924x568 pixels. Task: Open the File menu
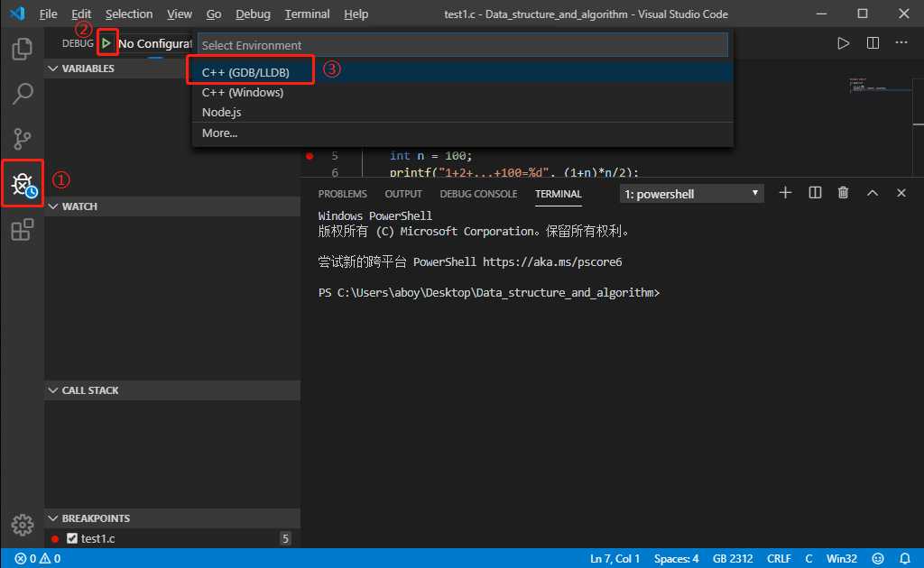point(48,14)
